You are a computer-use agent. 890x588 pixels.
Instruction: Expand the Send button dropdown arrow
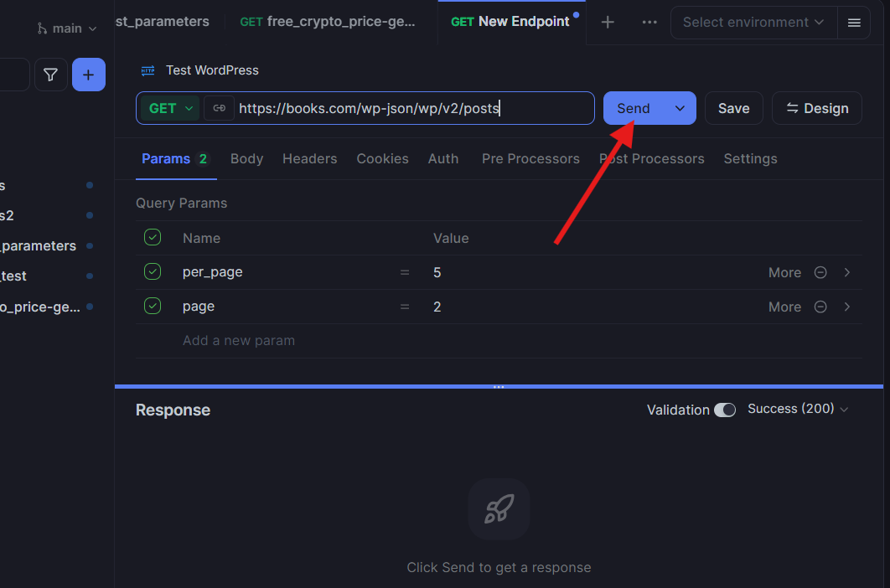coord(680,108)
